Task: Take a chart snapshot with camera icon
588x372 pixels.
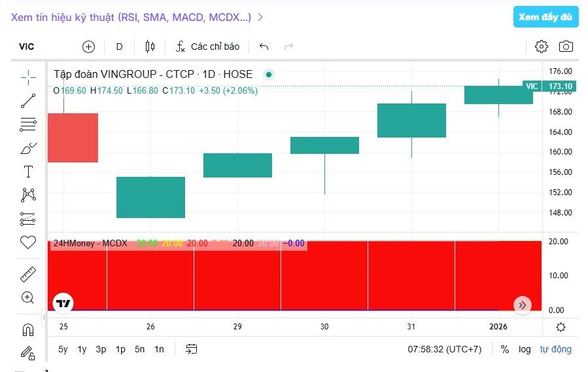Action: 566,46
